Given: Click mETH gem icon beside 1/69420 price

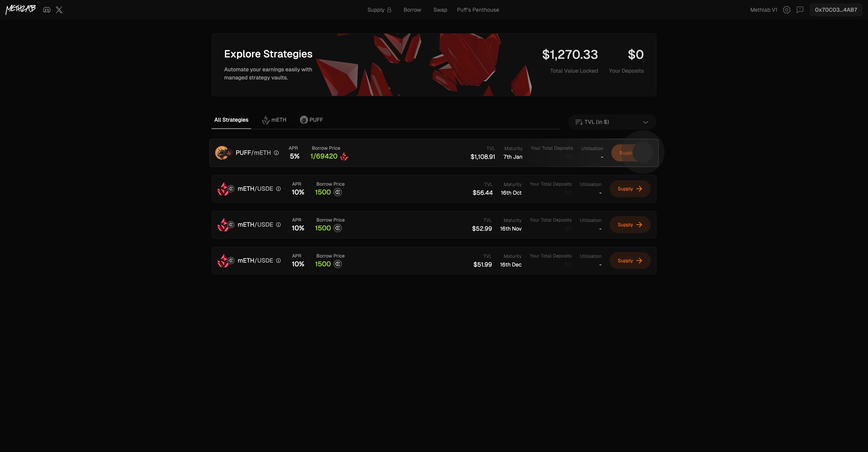Looking at the screenshot, I should pos(344,156).
